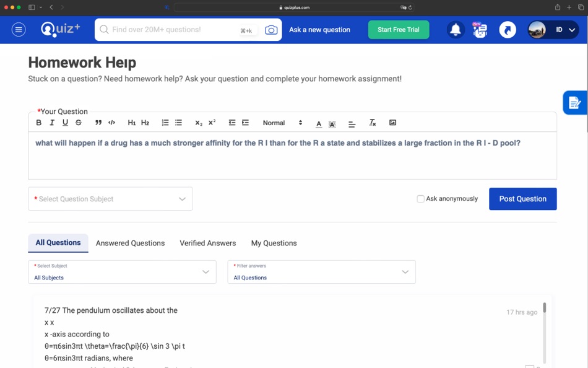Click the Quiz+ logo
The width and height of the screenshot is (588, 368).
tap(61, 29)
